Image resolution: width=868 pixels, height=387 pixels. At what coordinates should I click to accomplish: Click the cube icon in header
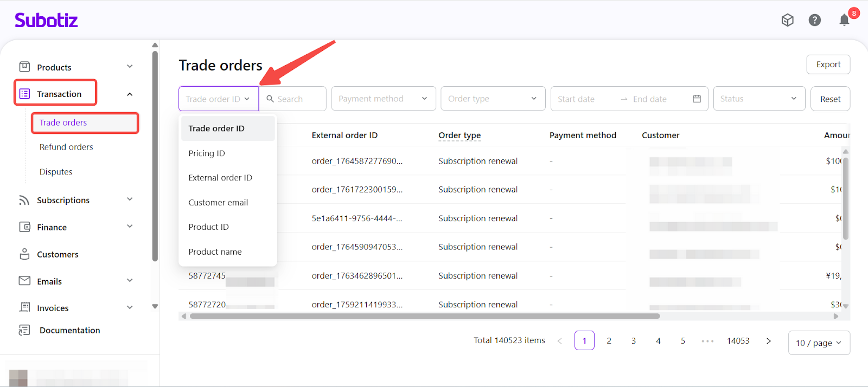coord(787,20)
